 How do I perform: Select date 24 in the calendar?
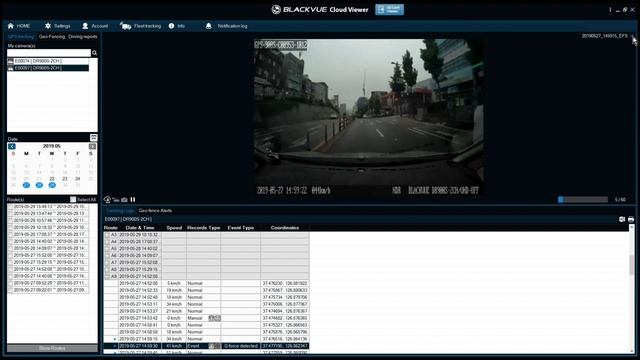[78, 179]
